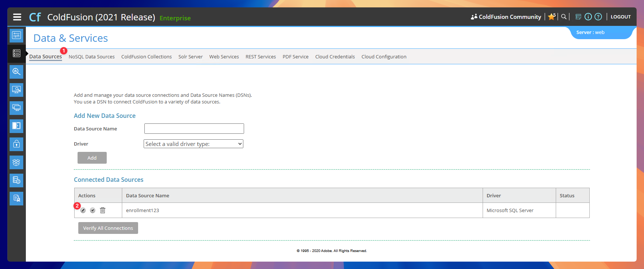Open Debugging & Logging bug-magnifier sidebar icon

[17, 71]
